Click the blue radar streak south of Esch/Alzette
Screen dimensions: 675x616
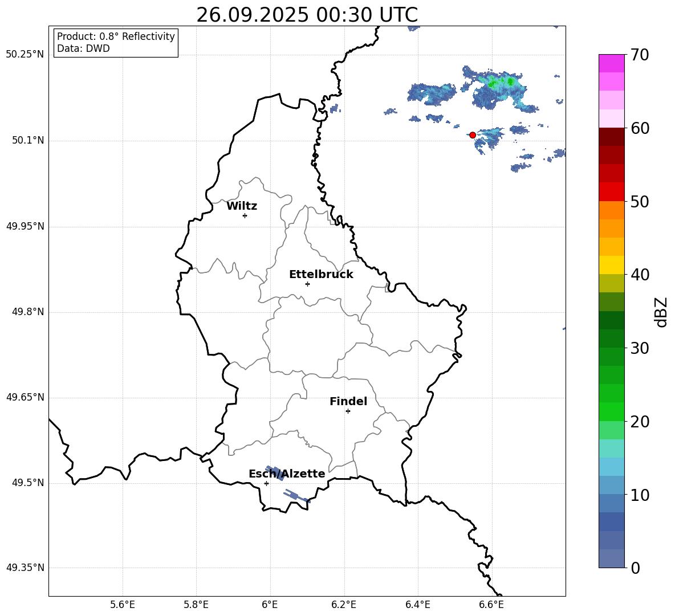coord(296,496)
